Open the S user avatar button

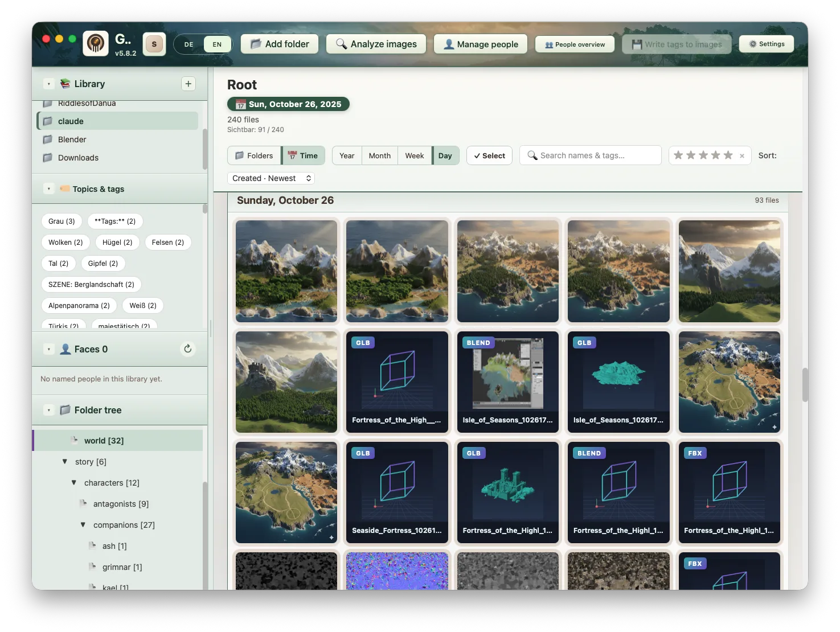(154, 44)
